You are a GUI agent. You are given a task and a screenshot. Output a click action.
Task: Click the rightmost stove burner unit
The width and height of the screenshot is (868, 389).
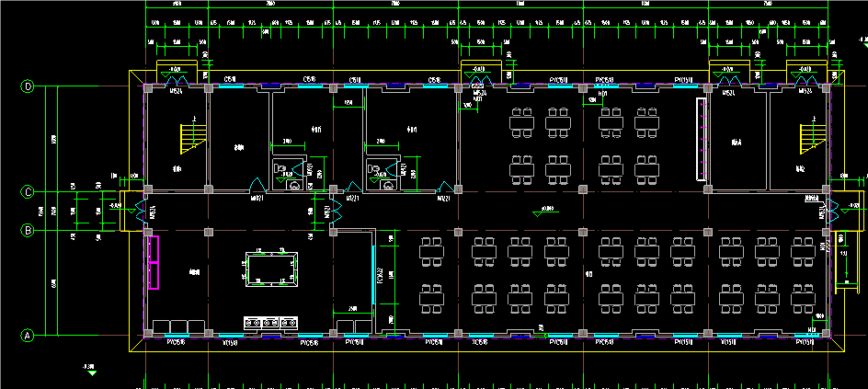(289, 322)
